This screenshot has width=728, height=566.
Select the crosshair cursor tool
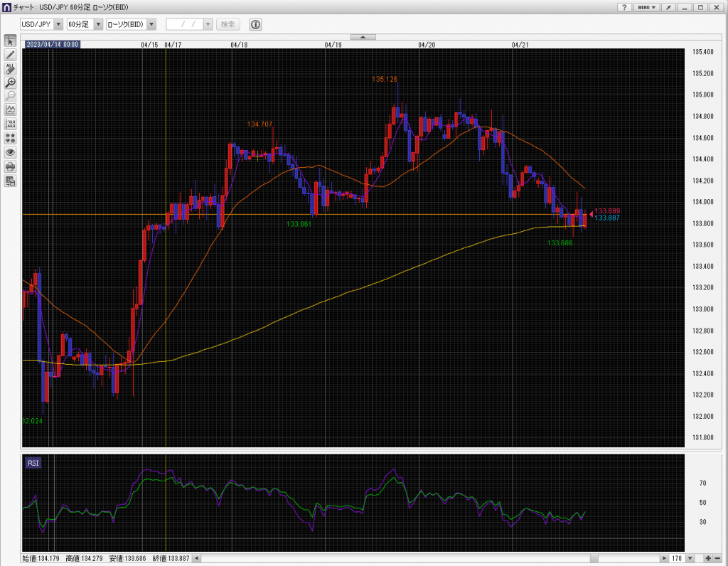click(x=10, y=41)
